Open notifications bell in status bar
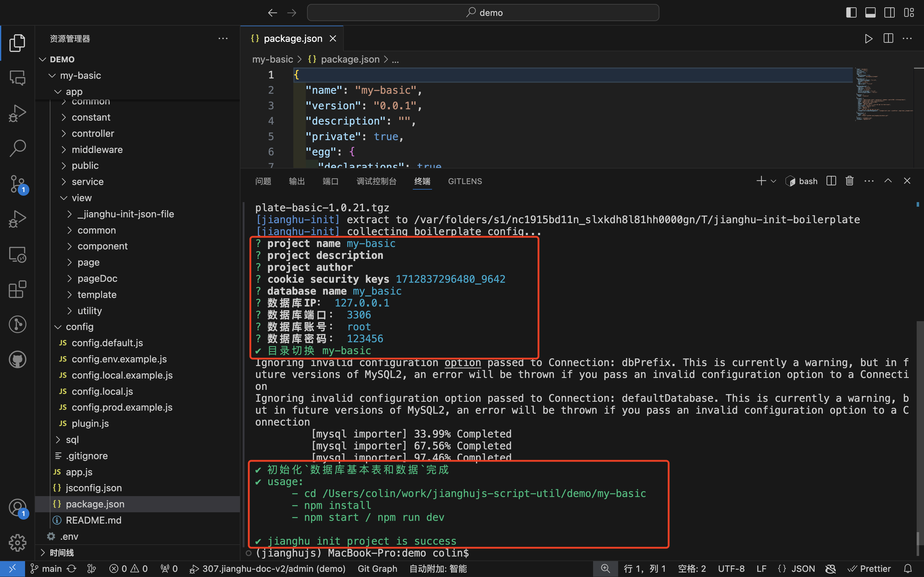Image resolution: width=924 pixels, height=577 pixels. 908,568
